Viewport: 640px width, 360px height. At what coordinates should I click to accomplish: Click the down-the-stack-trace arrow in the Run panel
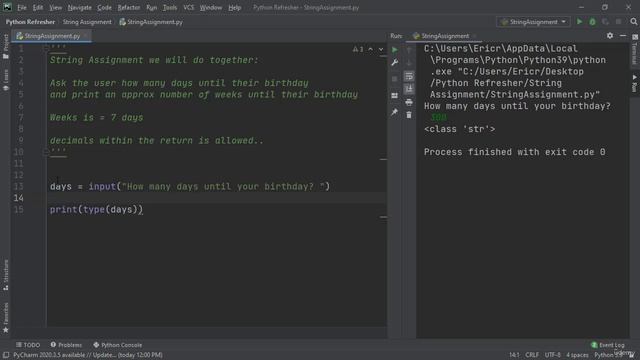[409, 63]
